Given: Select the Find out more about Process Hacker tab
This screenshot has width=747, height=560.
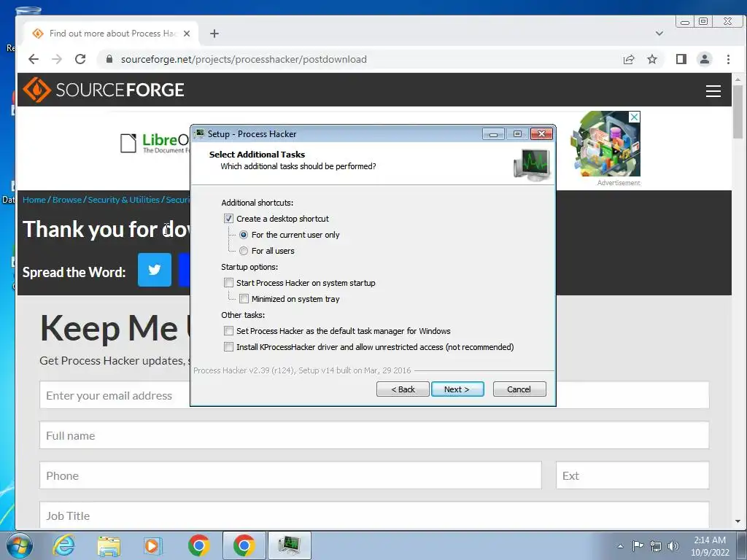Looking at the screenshot, I should pos(111,34).
